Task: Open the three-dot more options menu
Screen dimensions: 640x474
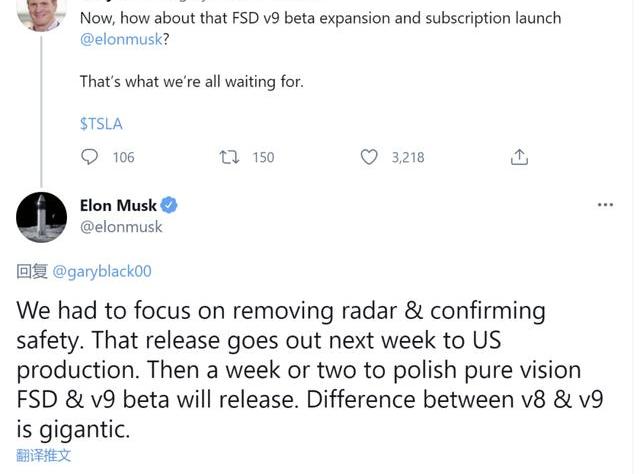Action: pyautogui.click(x=605, y=205)
